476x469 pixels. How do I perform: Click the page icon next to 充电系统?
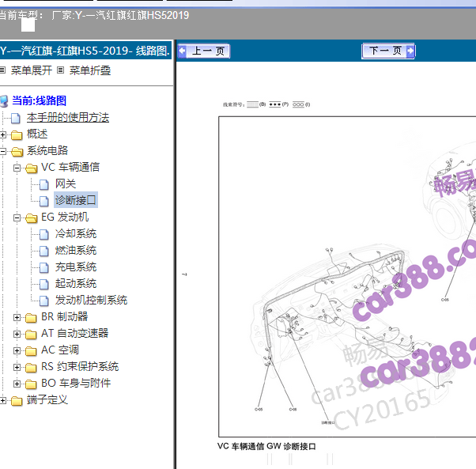44,268
